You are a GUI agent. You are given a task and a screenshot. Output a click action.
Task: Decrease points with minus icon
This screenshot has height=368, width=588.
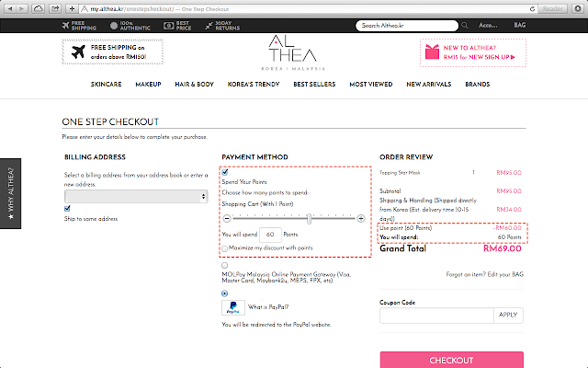point(227,218)
